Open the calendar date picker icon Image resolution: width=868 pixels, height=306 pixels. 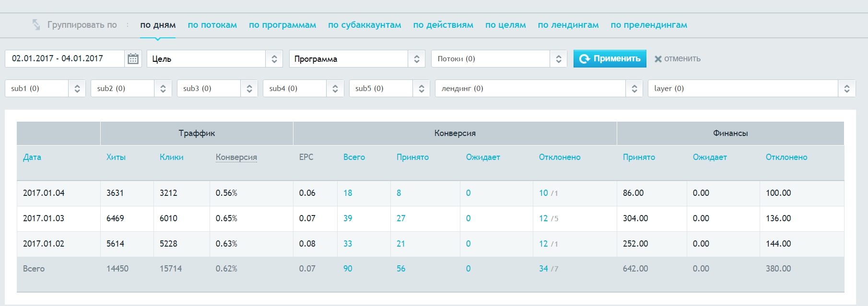tap(133, 59)
